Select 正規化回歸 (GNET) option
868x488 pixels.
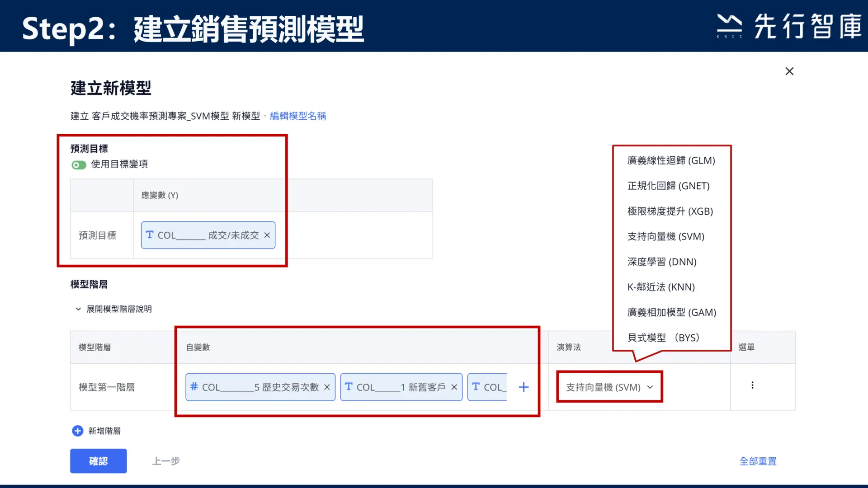669,186
